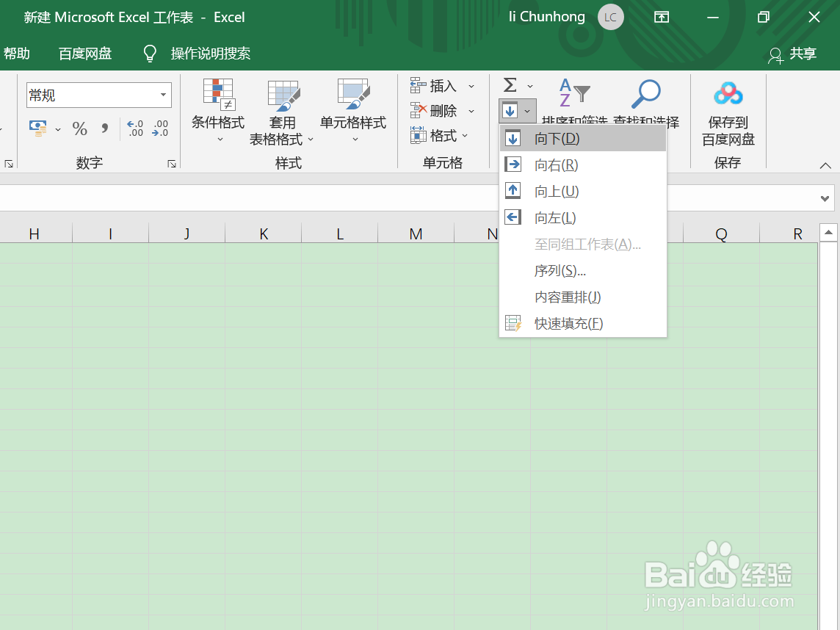Viewport: 840px width, 630px height.
Task: Click the Insert cells (插入) icon
Action: click(418, 85)
